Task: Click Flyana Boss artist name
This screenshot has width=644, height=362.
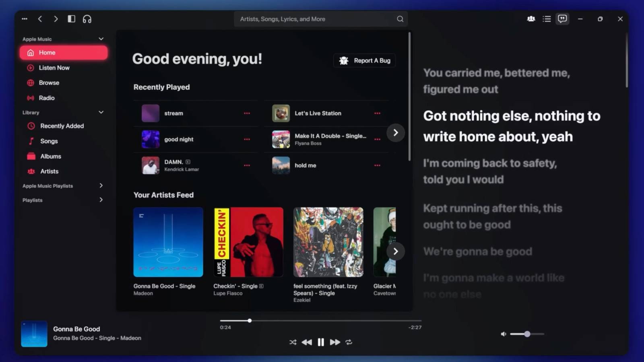Action: click(x=308, y=143)
